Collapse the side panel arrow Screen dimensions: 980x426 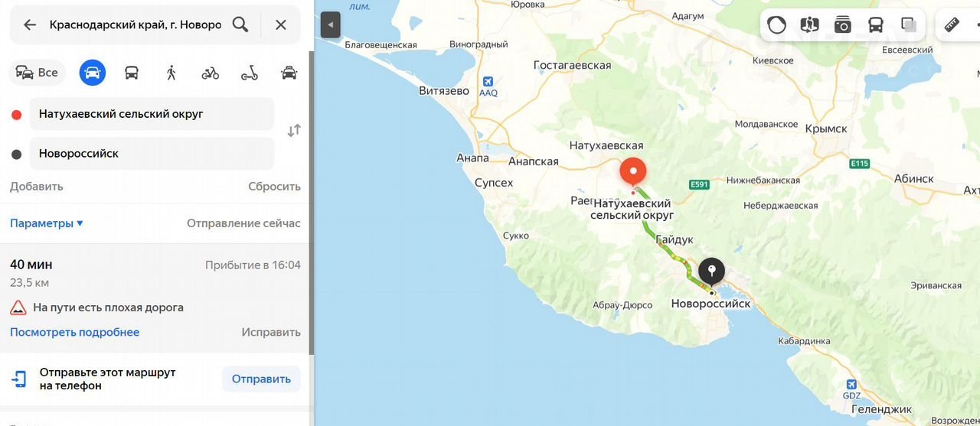tap(330, 24)
